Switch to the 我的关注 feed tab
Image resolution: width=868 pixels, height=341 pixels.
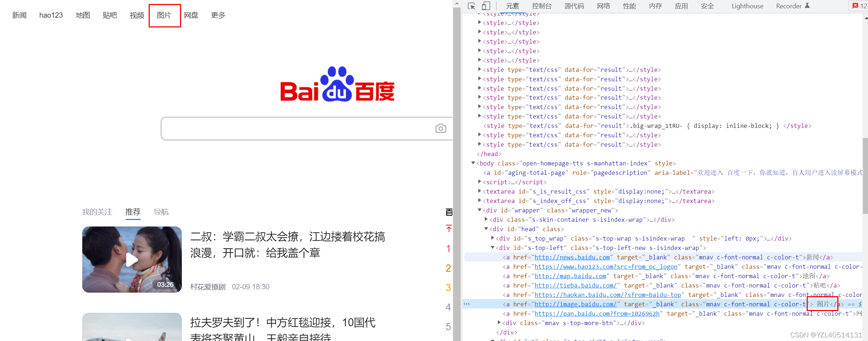point(97,212)
